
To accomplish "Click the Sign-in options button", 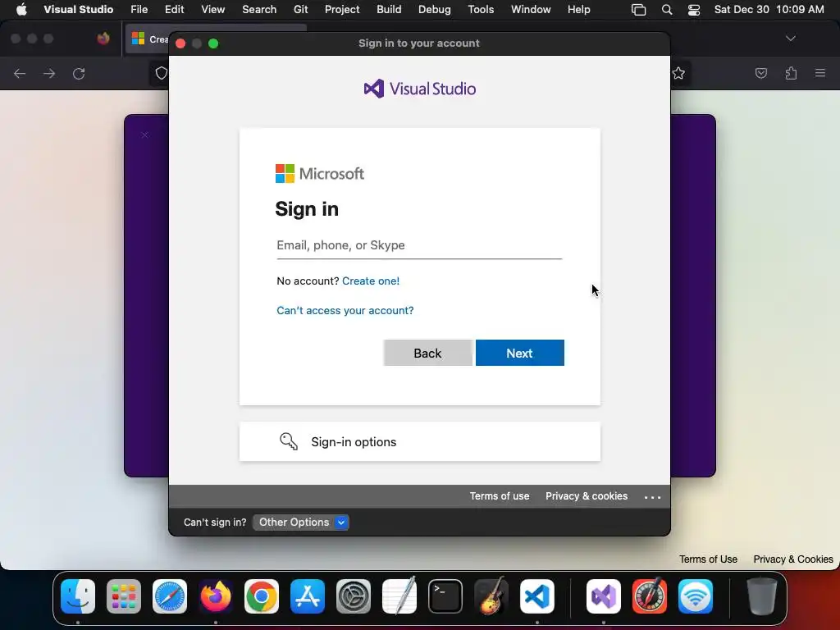I will pyautogui.click(x=419, y=441).
